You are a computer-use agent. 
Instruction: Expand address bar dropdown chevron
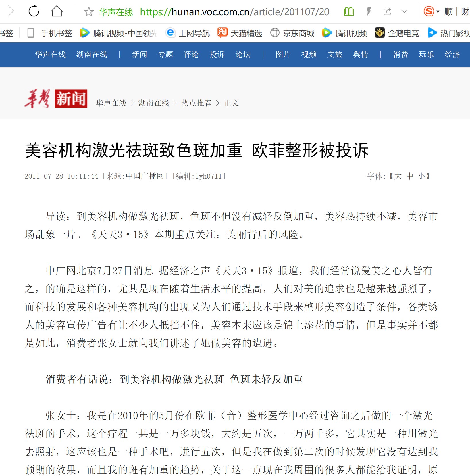[x=404, y=12]
